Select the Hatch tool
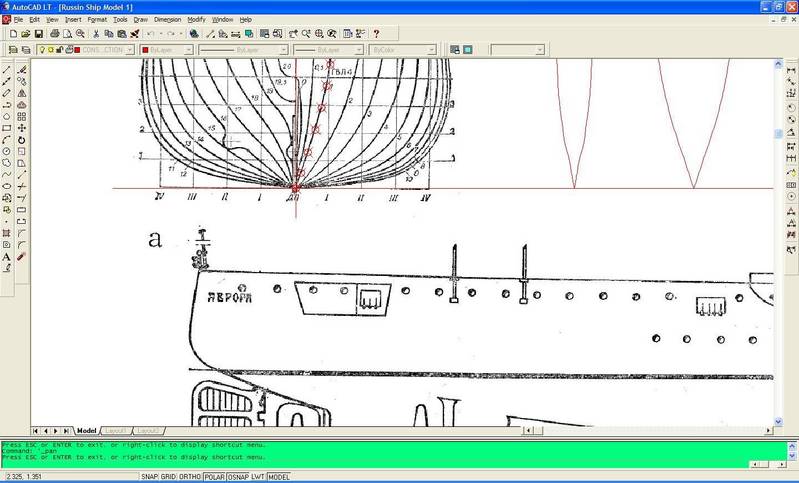This screenshot has width=799, height=483. coord(7,232)
